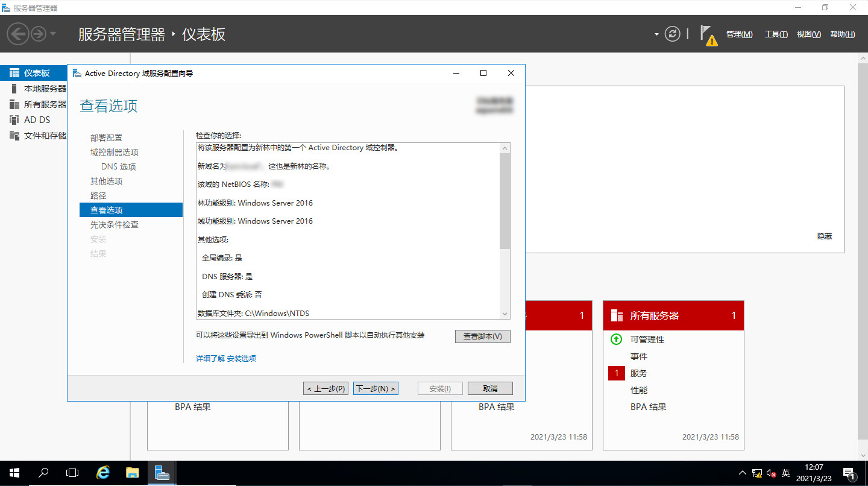The height and width of the screenshot is (486, 868).
Task: Click the green 可管理性 status icon
Action: pos(616,339)
